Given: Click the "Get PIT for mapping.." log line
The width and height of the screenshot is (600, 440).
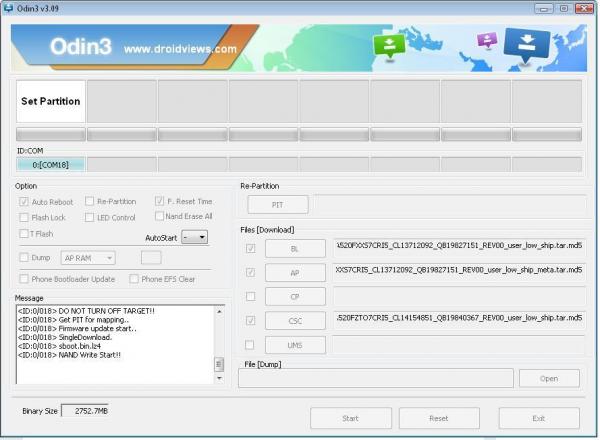Looking at the screenshot, I should (x=73, y=320).
